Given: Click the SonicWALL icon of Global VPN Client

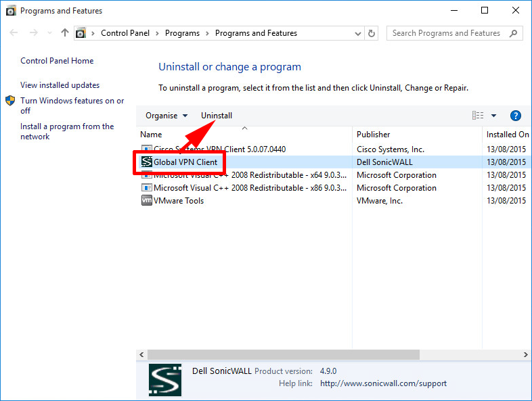Looking at the screenshot, I should pos(147,162).
